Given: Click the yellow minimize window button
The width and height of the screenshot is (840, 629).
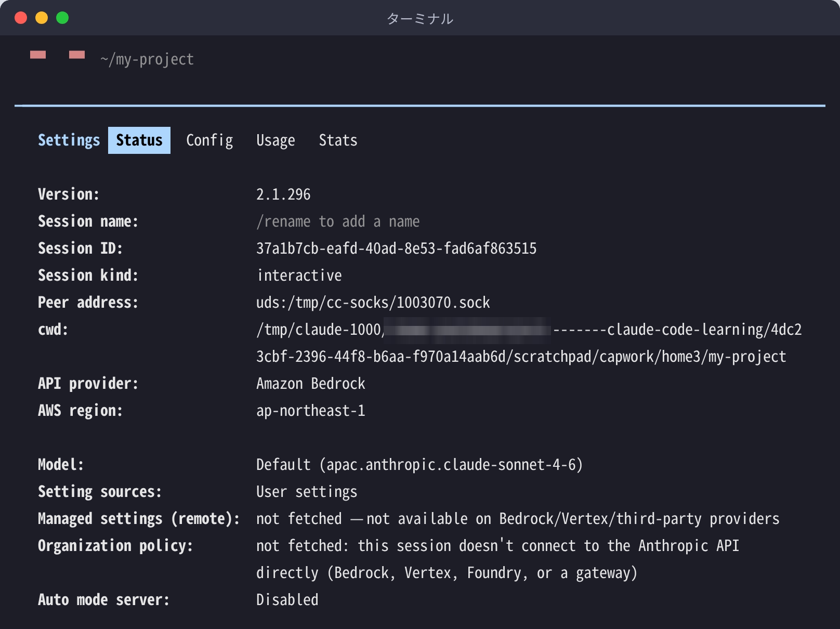Looking at the screenshot, I should 42,18.
